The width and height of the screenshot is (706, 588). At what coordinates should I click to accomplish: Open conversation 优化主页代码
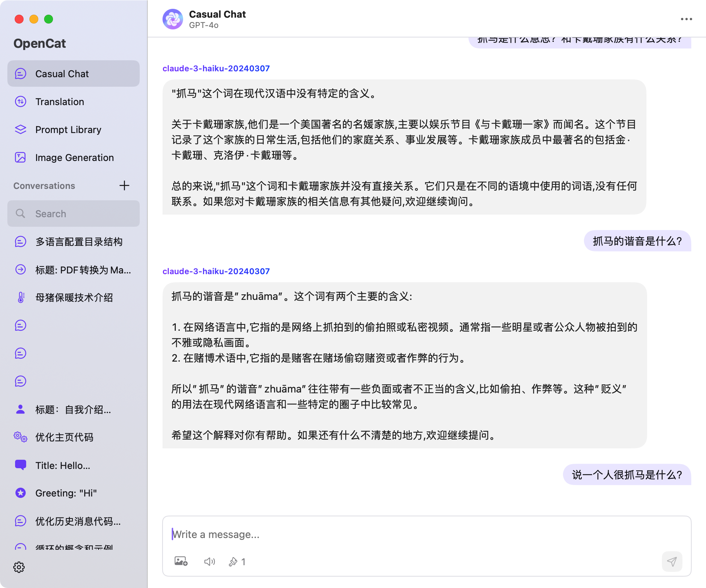pos(74,437)
